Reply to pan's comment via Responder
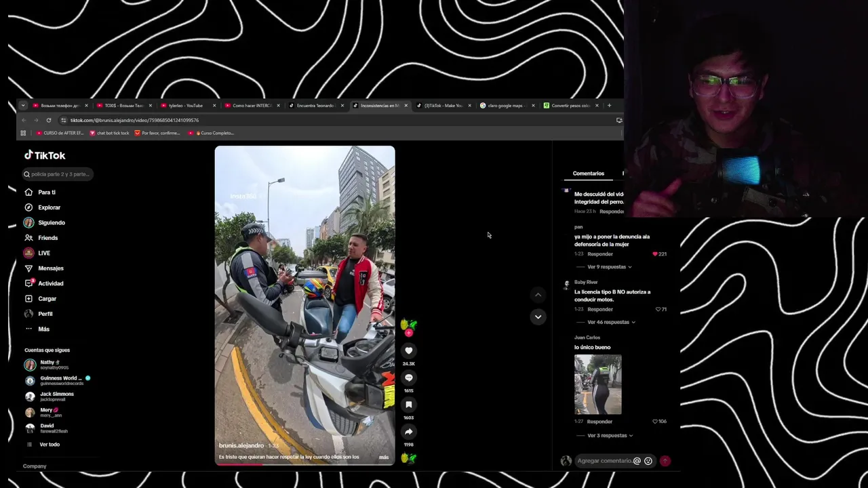 click(600, 253)
